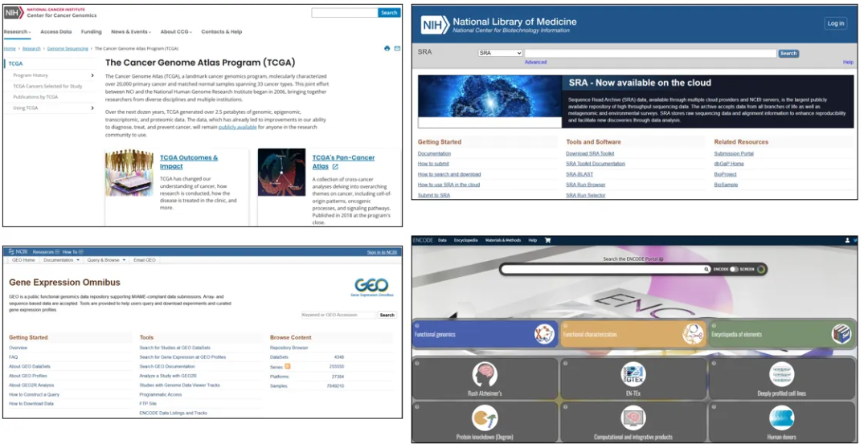Image resolution: width=868 pixels, height=448 pixels.
Task: Click the TCGA Outcomes & Impact thumbnail
Action: 129,172
